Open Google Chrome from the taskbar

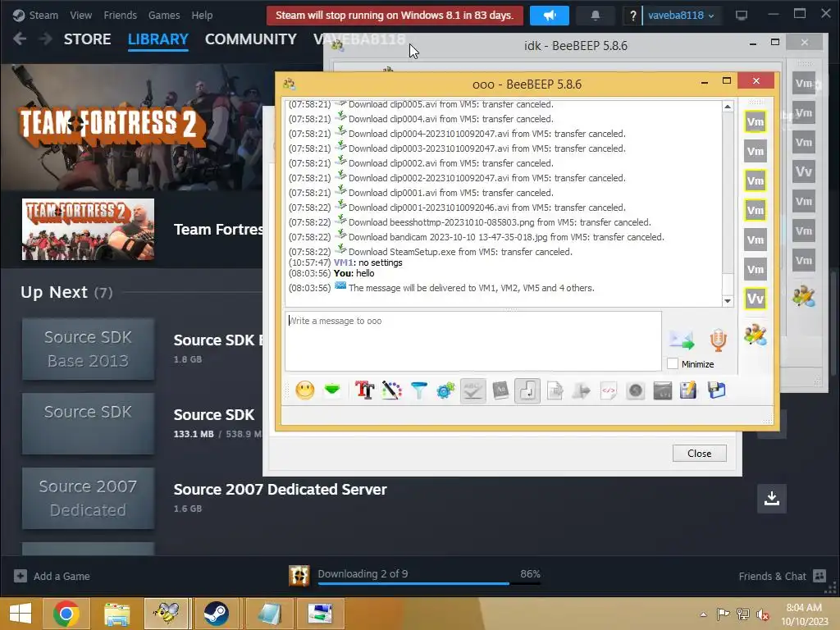pyautogui.click(x=66, y=614)
